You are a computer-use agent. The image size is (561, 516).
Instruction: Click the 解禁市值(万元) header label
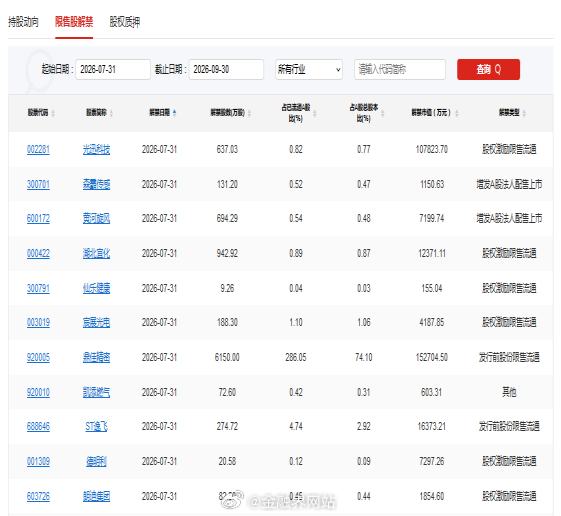pyautogui.click(x=431, y=113)
